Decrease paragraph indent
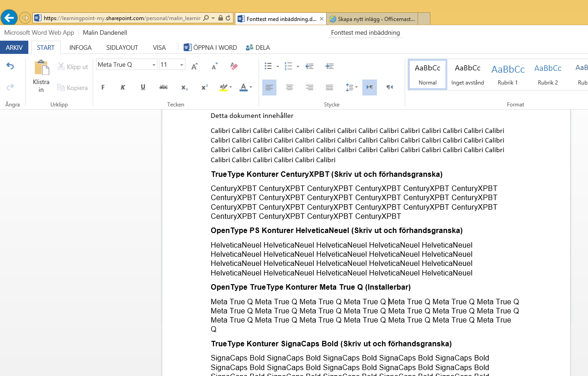Image resolution: width=588 pixels, height=376 pixels. pos(309,66)
